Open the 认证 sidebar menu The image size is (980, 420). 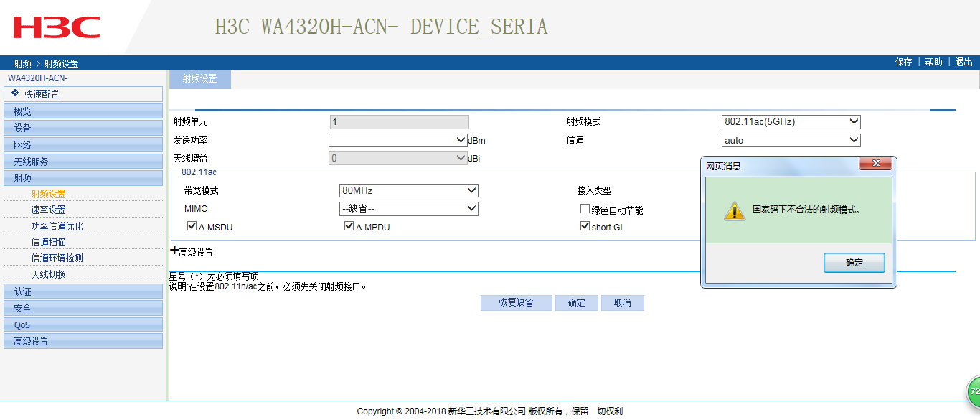83,291
